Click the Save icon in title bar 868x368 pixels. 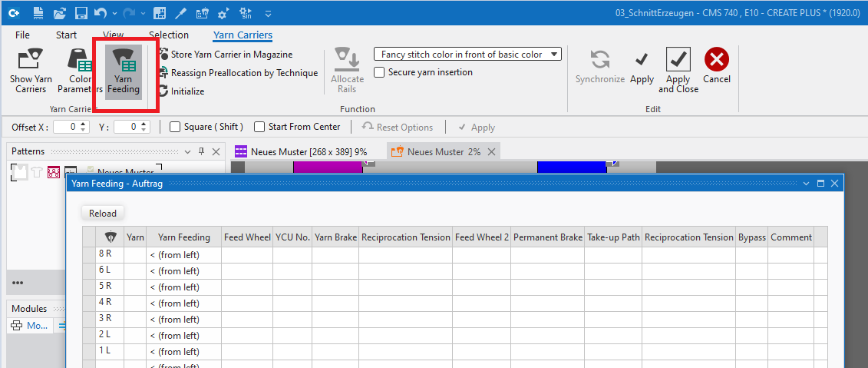coord(81,13)
